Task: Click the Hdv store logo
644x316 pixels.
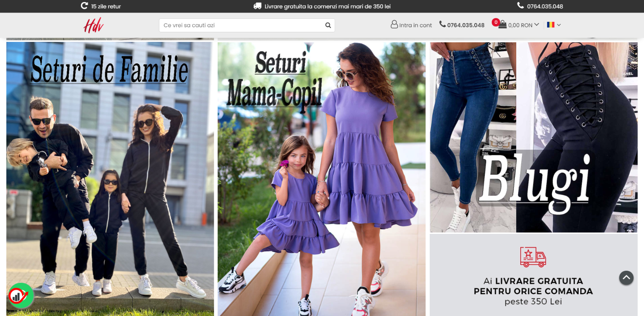Action: [x=93, y=25]
